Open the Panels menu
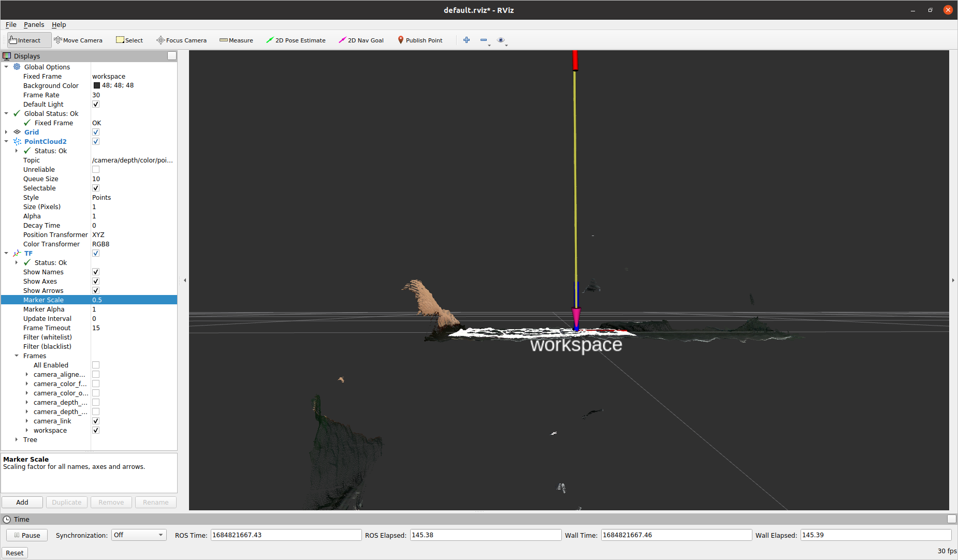Screen dimensions: 958x560 point(34,24)
